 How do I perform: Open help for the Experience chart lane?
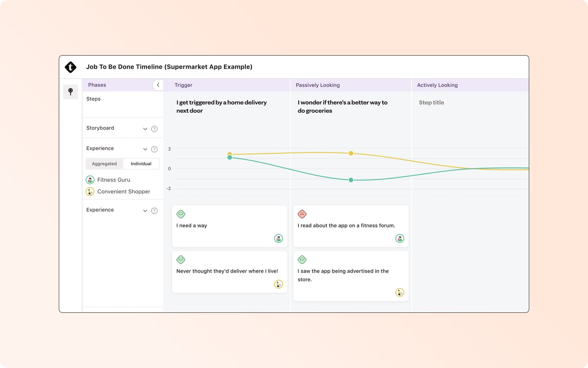pos(154,149)
